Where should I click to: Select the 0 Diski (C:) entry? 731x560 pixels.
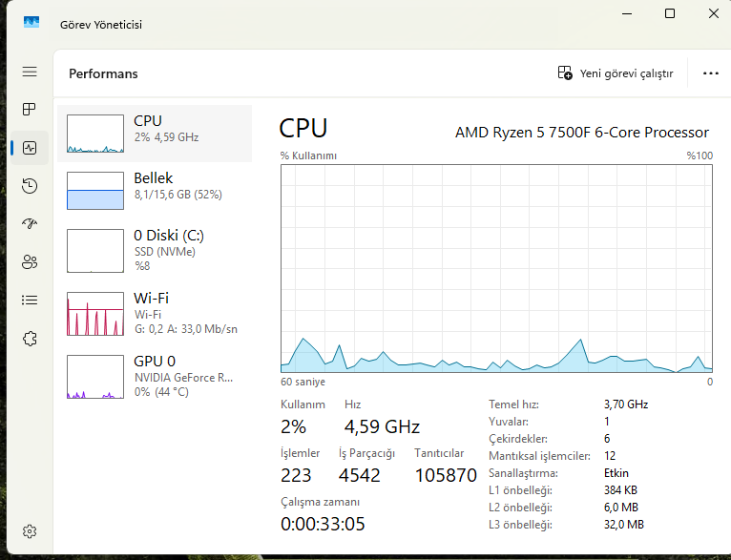(x=155, y=251)
